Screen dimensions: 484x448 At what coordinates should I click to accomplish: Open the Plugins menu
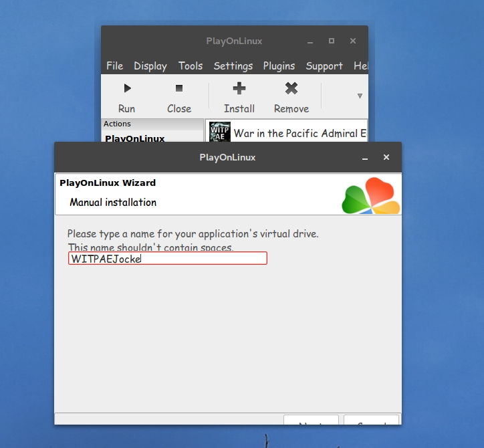coord(279,66)
